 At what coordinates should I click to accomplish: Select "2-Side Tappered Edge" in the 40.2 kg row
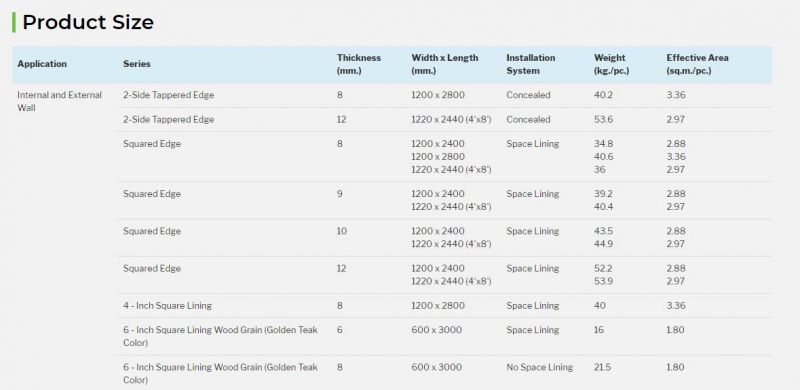[168, 95]
